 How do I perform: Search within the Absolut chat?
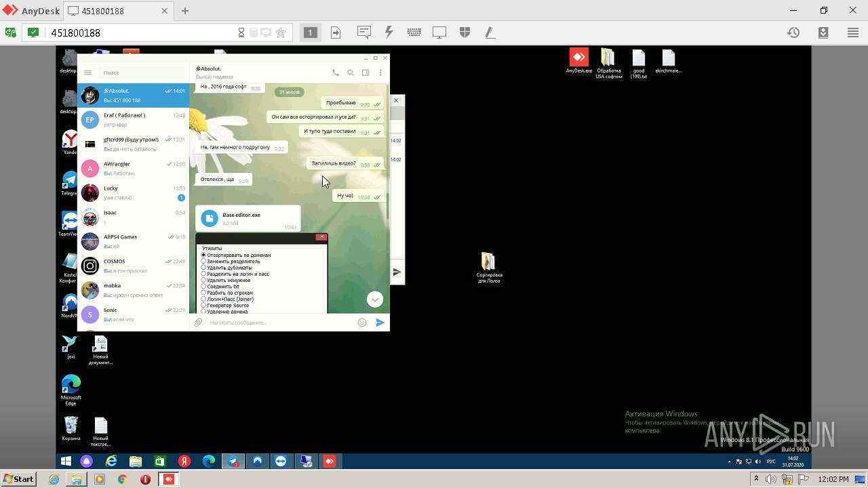351,73
